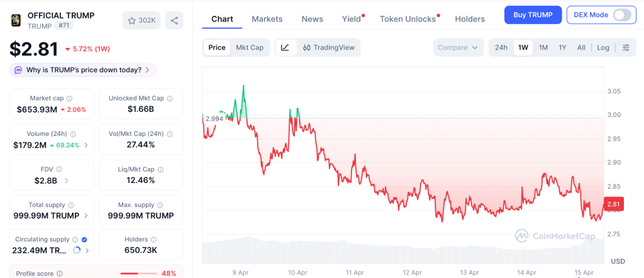Click Market cap info icon
This screenshot has height=278, width=644.
click(70, 99)
